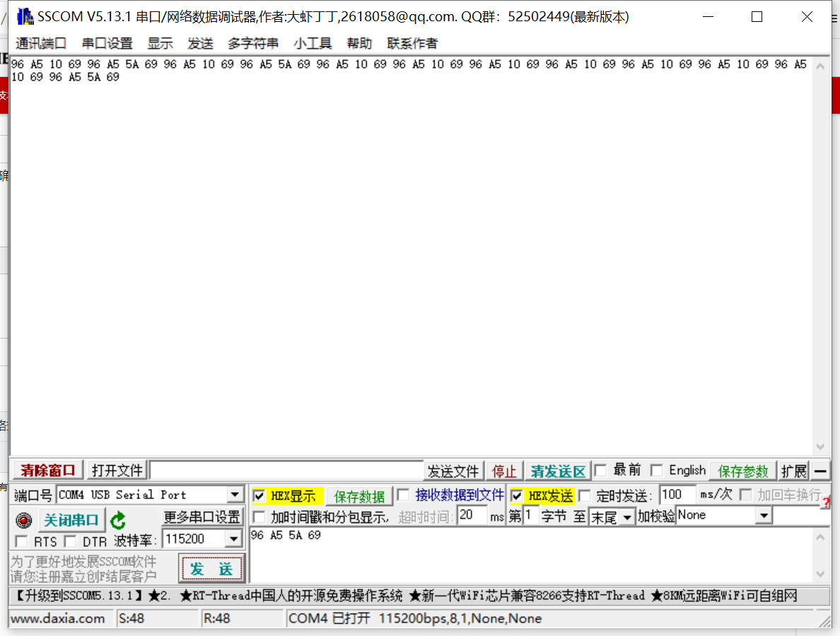Enable 接收数据到文件 checkbox
Viewport: 840px width, 636px height.
coord(404,495)
